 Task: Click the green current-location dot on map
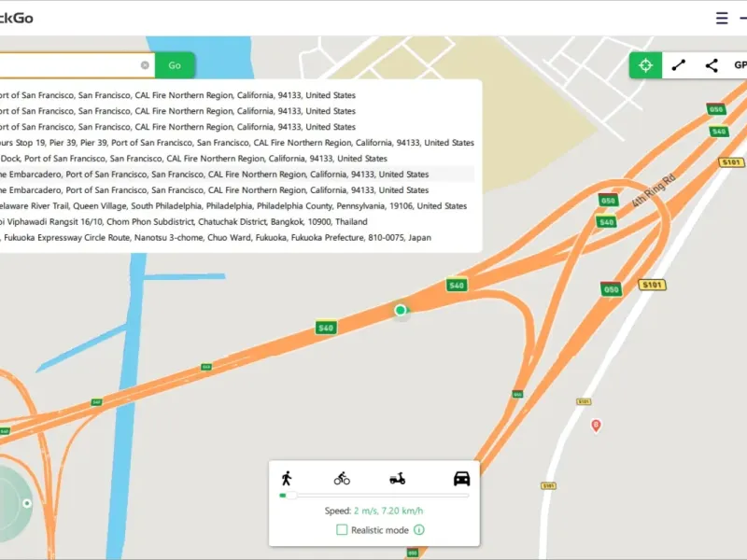point(401,310)
